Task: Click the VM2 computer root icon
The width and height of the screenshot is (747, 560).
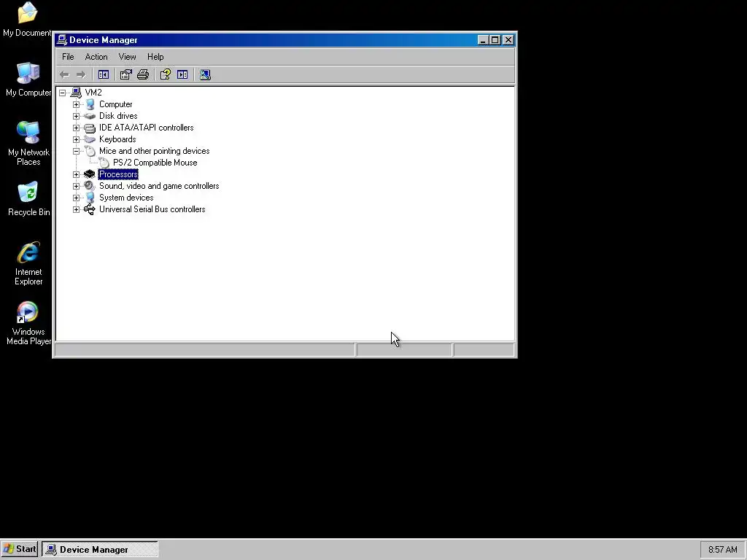Action: (x=76, y=93)
